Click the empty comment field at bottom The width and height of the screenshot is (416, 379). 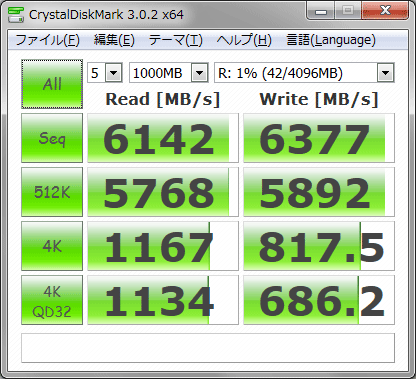click(208, 348)
